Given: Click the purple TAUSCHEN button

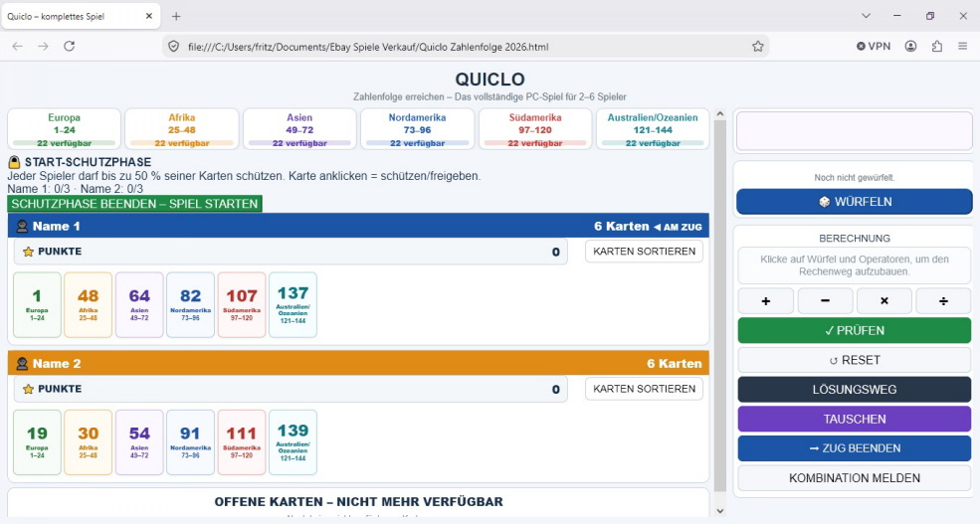Looking at the screenshot, I should (855, 419).
